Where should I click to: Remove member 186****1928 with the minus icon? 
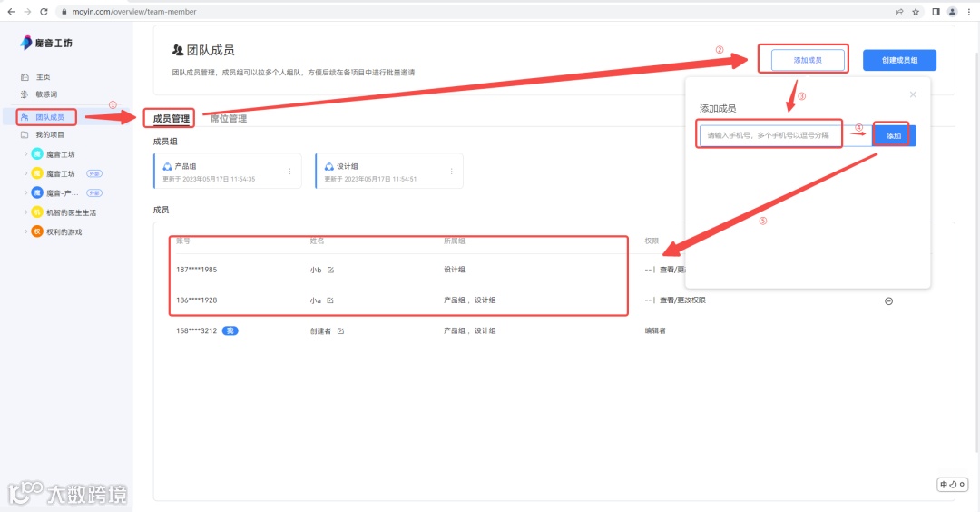point(888,301)
